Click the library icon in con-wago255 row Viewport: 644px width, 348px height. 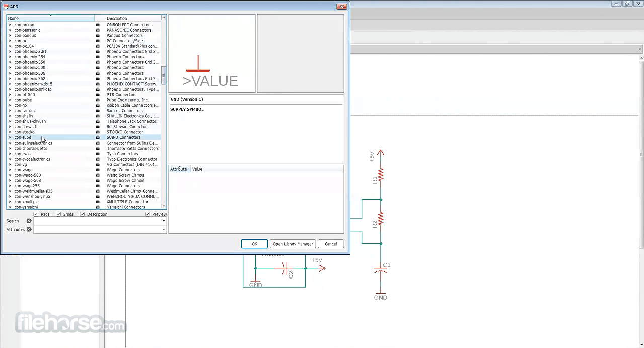point(98,186)
